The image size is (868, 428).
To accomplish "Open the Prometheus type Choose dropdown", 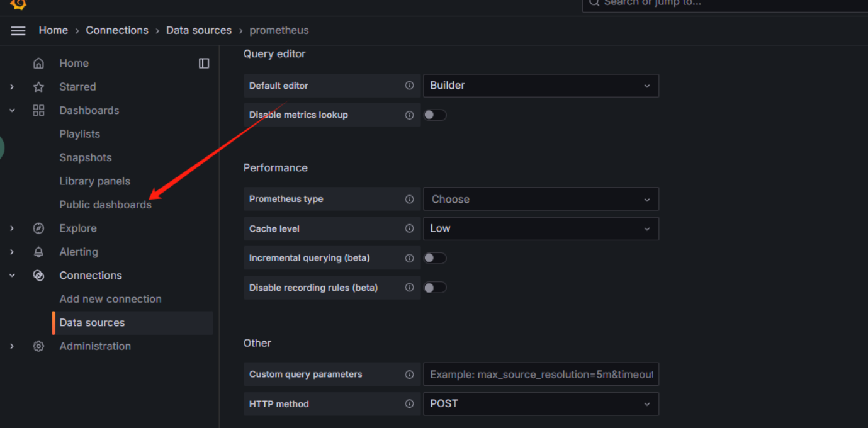I will click(540, 199).
